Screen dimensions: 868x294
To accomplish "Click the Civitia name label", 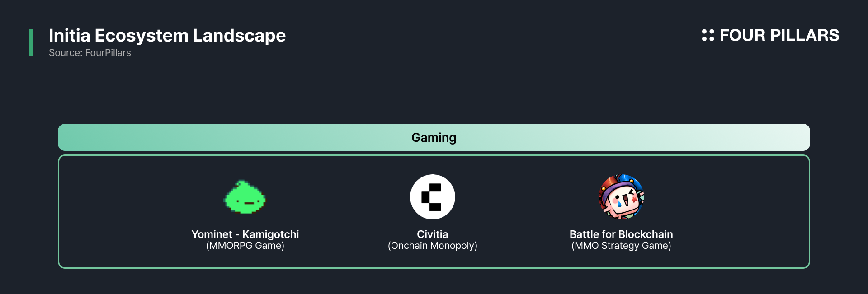I will click(433, 234).
